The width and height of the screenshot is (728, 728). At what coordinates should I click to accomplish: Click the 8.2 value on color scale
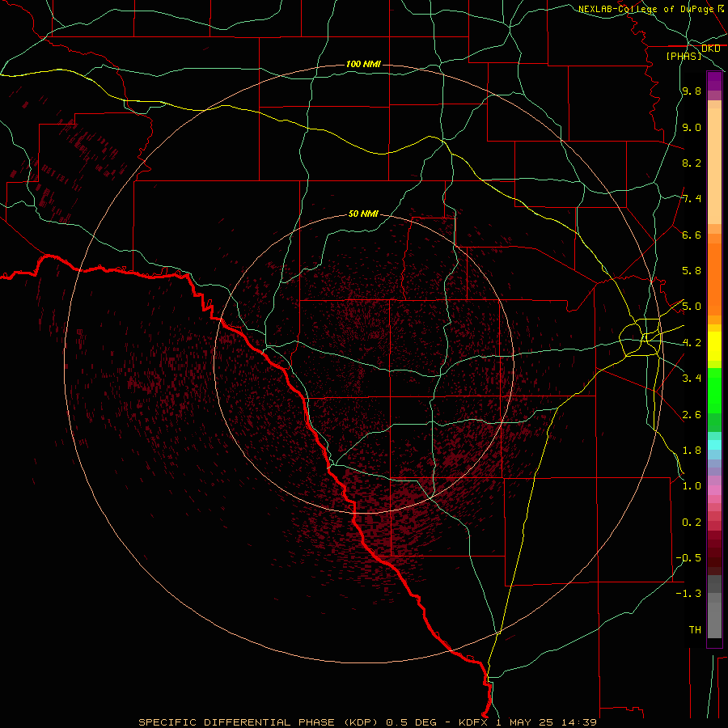pos(692,163)
